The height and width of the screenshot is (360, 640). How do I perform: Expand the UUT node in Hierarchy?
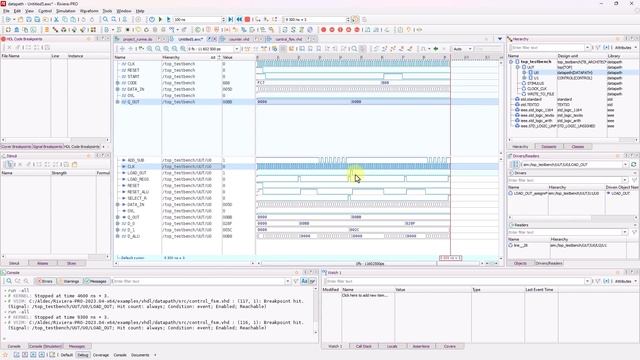tap(518, 67)
